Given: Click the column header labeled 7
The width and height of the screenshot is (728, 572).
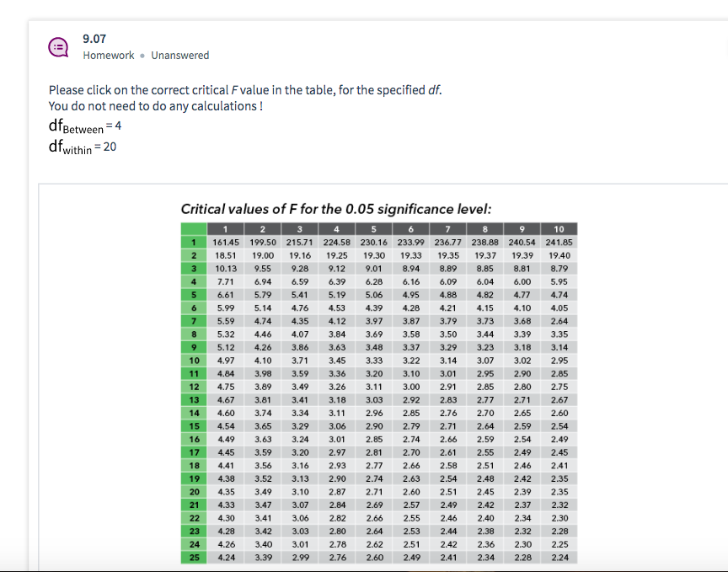Looking at the screenshot, I should click(447, 228).
